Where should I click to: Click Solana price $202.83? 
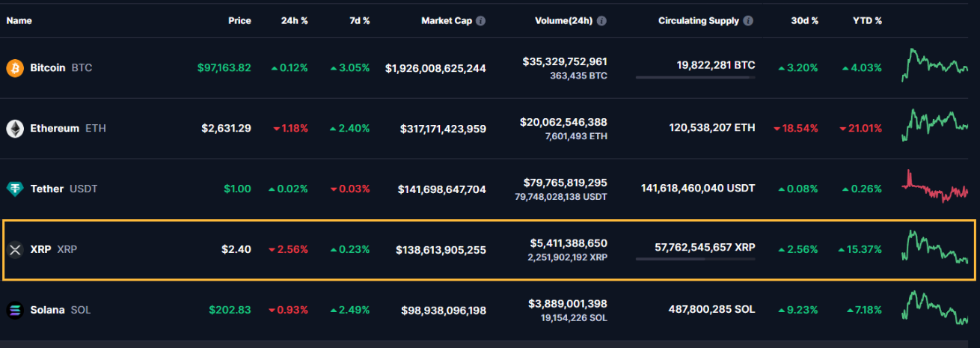tap(229, 310)
